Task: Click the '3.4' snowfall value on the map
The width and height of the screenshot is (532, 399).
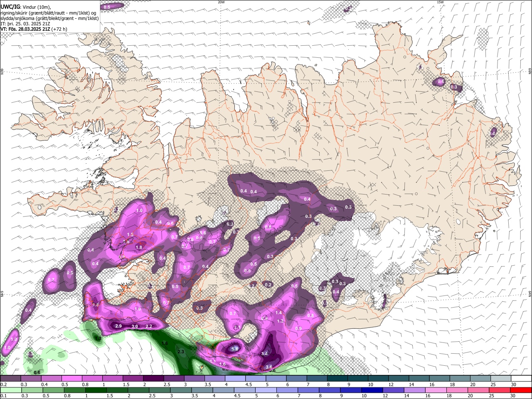Action: click(264, 353)
